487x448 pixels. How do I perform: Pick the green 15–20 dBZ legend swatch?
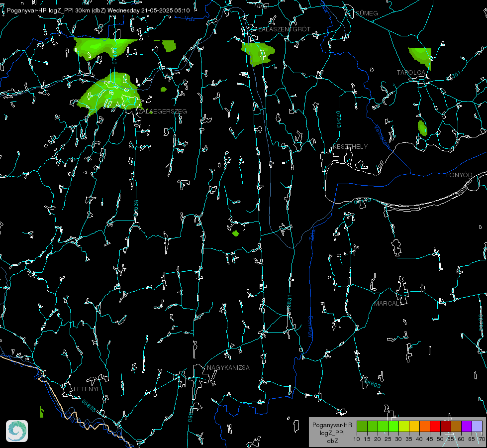[373, 426]
